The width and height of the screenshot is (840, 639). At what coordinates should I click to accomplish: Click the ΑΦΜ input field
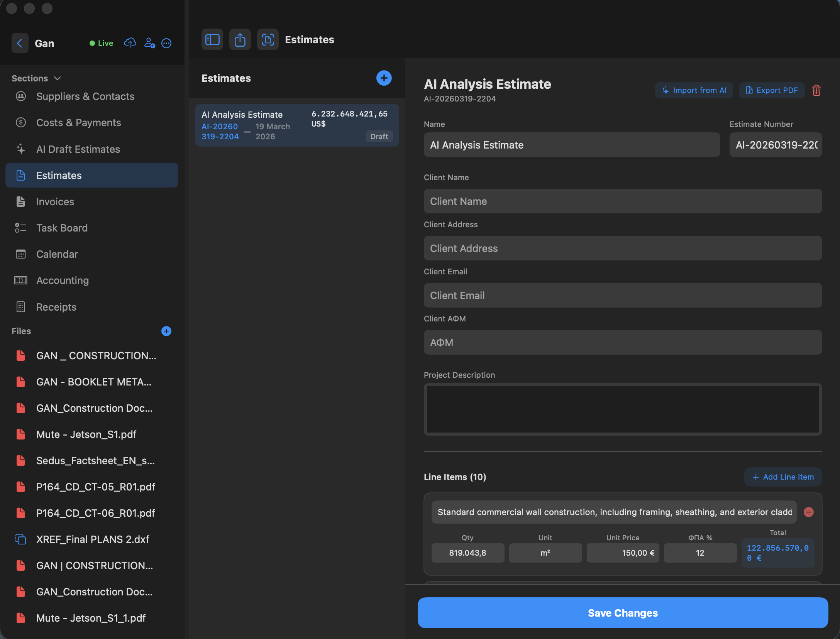tap(623, 343)
